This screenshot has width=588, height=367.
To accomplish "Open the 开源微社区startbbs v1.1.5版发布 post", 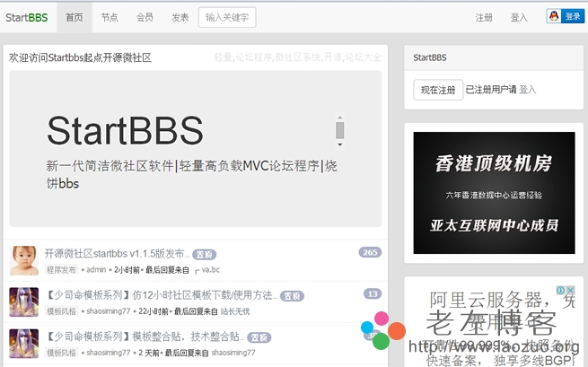I will (117, 254).
